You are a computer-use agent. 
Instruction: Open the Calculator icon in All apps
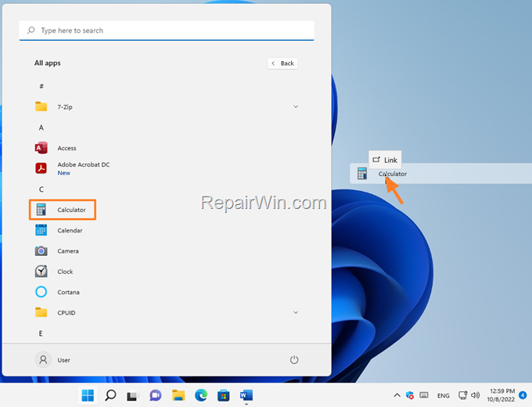point(41,210)
